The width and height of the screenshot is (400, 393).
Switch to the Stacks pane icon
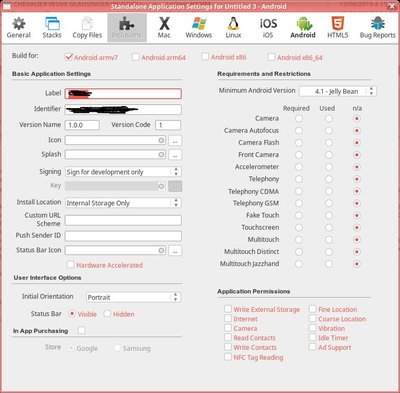pyautogui.click(x=52, y=24)
